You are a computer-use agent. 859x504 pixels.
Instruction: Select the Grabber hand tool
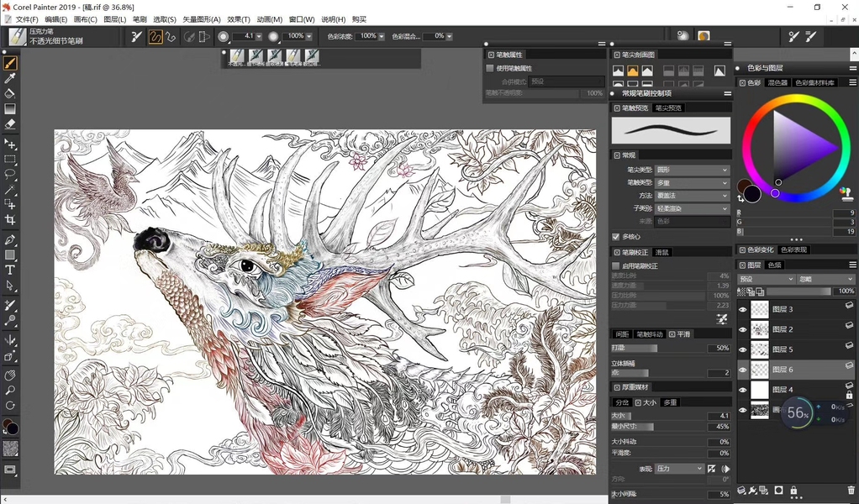[x=10, y=375]
